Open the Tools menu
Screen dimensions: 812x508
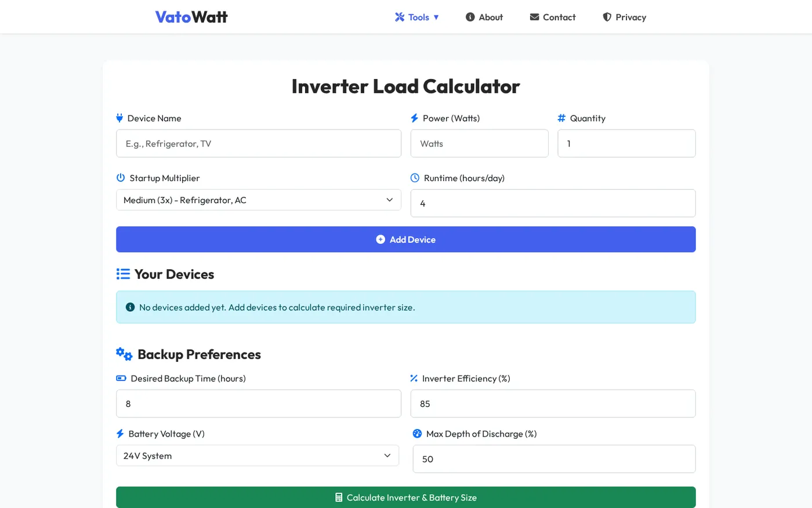[416, 17]
